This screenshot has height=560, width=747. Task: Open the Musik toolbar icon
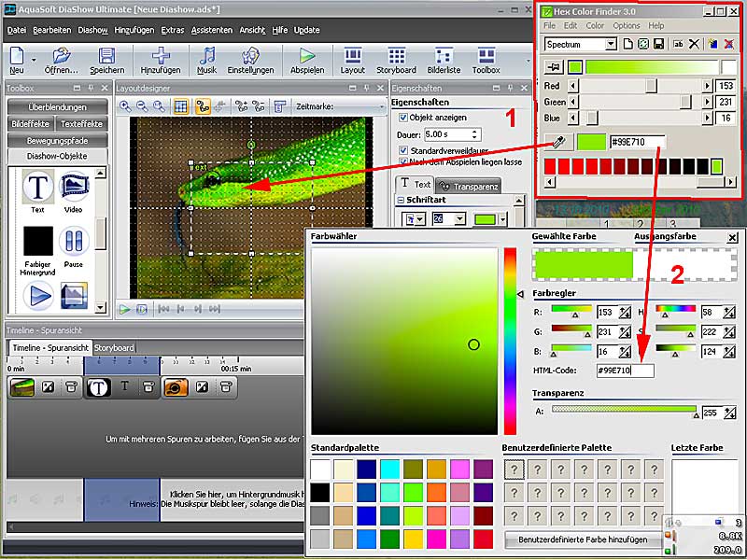tap(207, 55)
